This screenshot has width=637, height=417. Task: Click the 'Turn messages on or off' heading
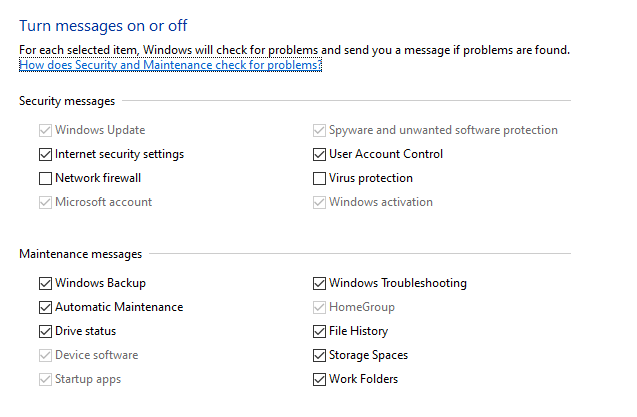[x=103, y=26]
